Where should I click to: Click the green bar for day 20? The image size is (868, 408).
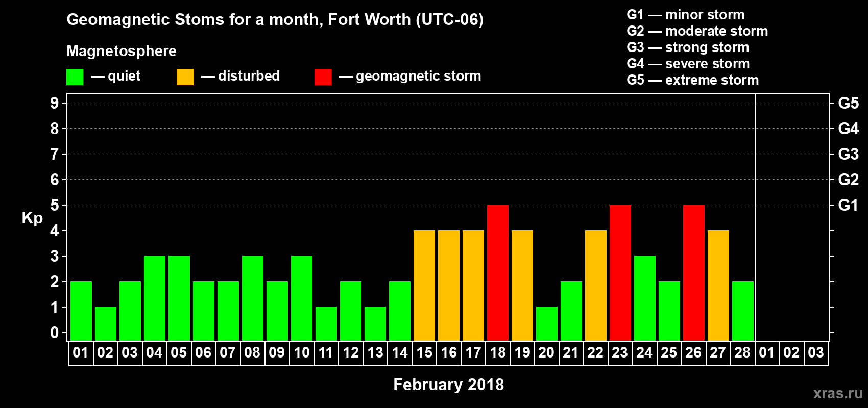tap(547, 324)
